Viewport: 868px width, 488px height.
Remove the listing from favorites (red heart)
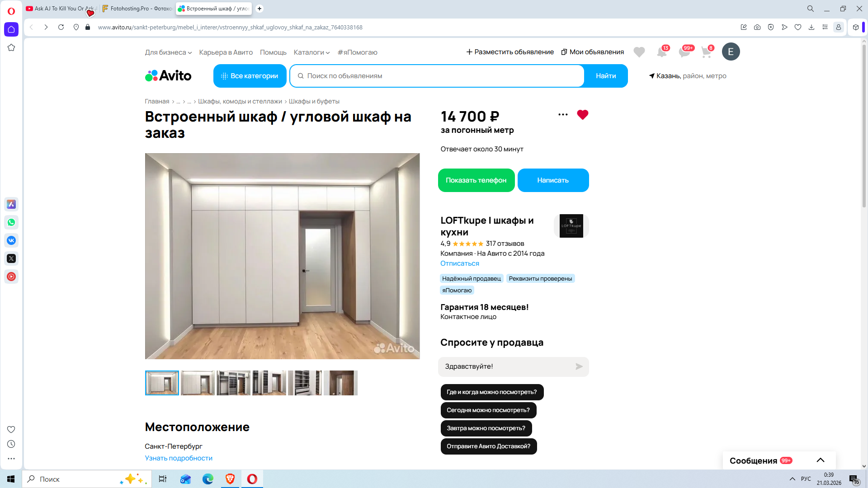point(582,115)
